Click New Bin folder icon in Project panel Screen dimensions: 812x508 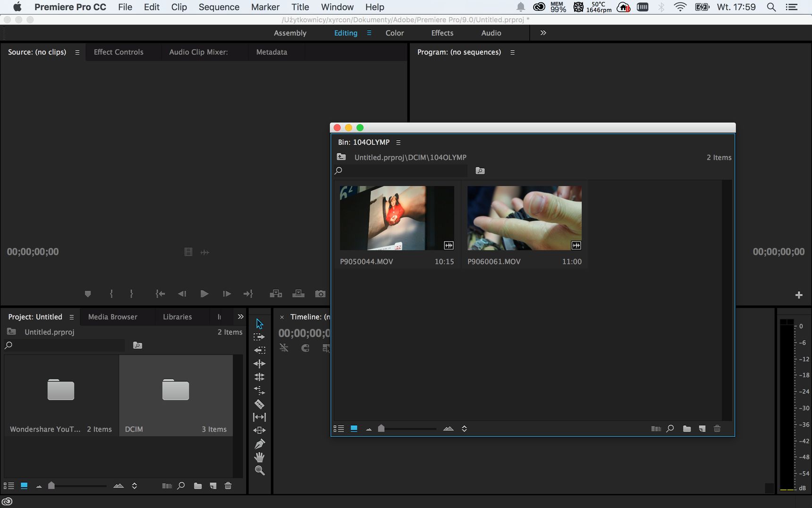tap(198, 486)
